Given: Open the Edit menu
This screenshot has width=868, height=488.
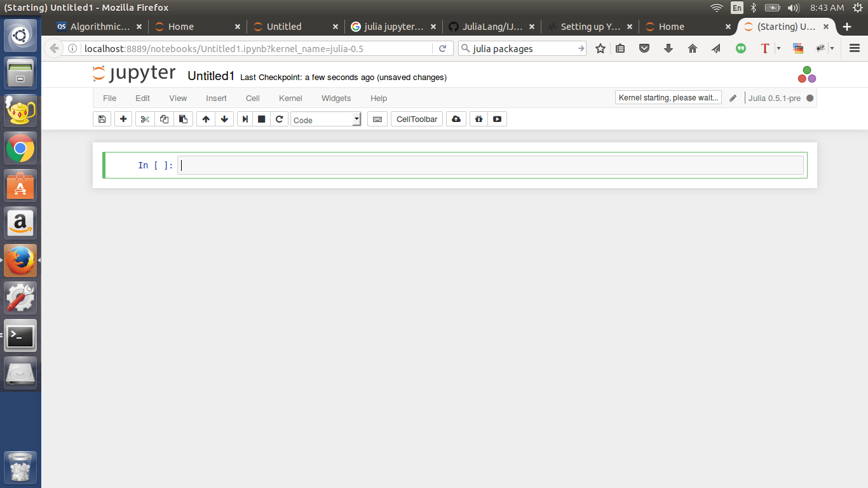Looking at the screenshot, I should click(142, 98).
